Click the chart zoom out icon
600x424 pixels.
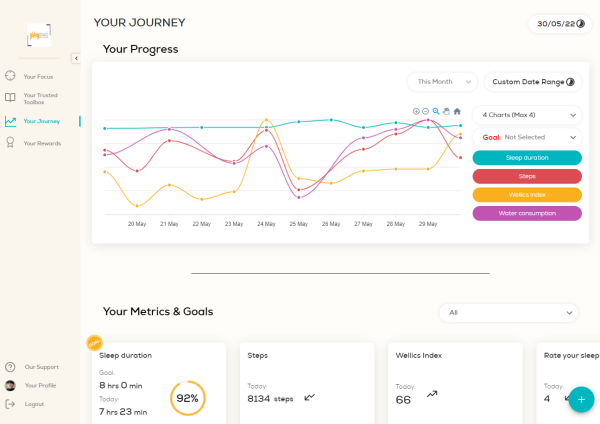[426, 111]
